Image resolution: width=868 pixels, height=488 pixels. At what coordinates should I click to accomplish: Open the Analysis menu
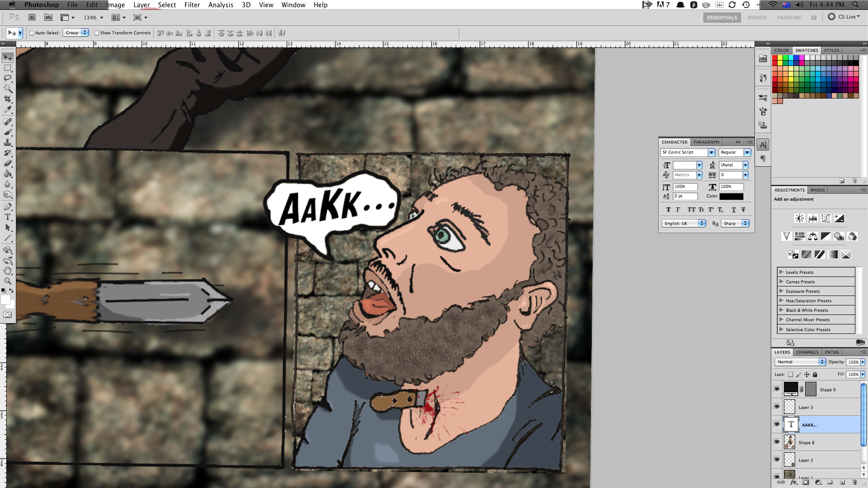coord(221,5)
